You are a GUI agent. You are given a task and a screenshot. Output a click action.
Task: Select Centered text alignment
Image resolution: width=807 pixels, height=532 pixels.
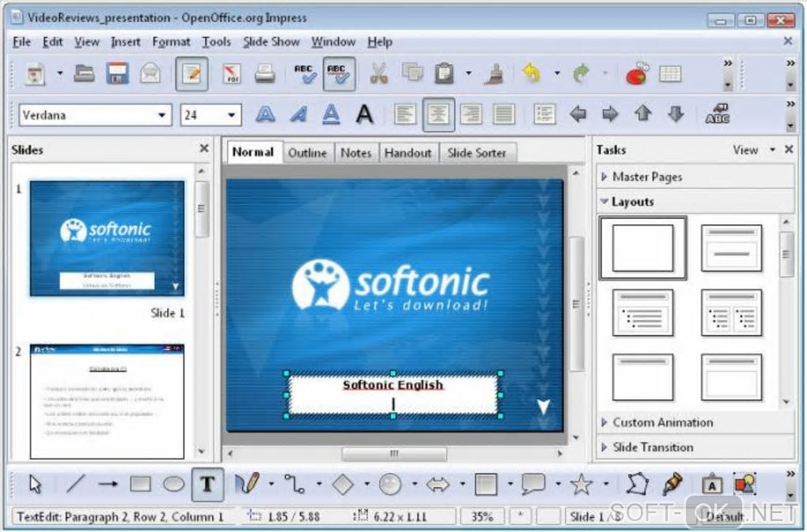click(438, 115)
